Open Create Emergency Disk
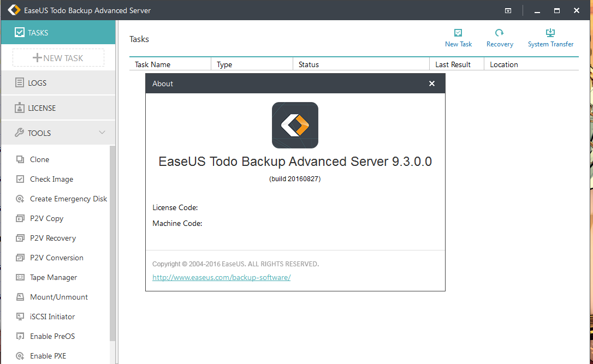This screenshot has width=593, height=364. click(68, 199)
